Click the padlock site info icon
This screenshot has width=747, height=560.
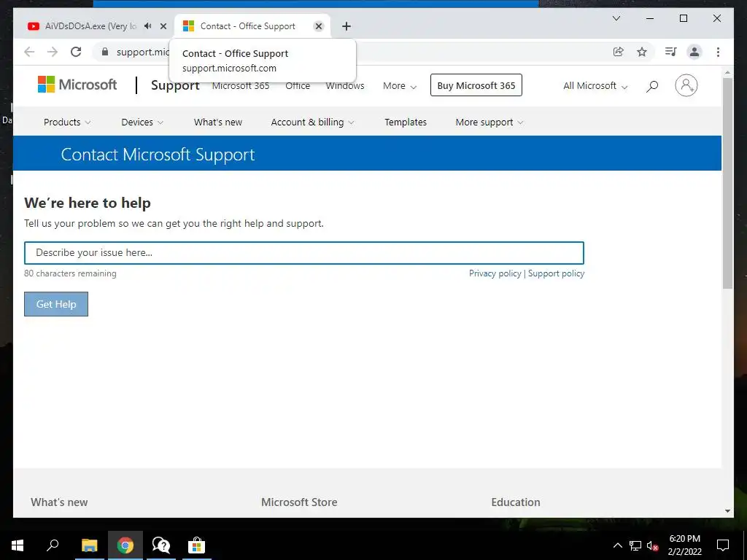[105, 52]
